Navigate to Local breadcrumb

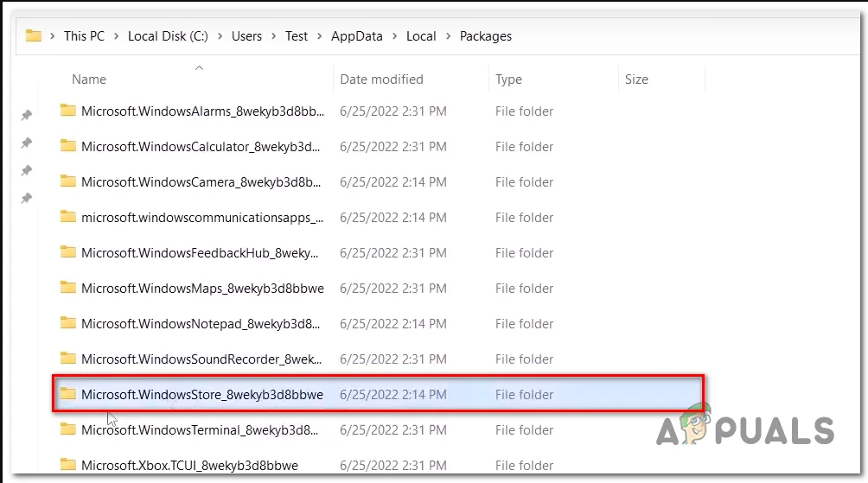coord(421,36)
